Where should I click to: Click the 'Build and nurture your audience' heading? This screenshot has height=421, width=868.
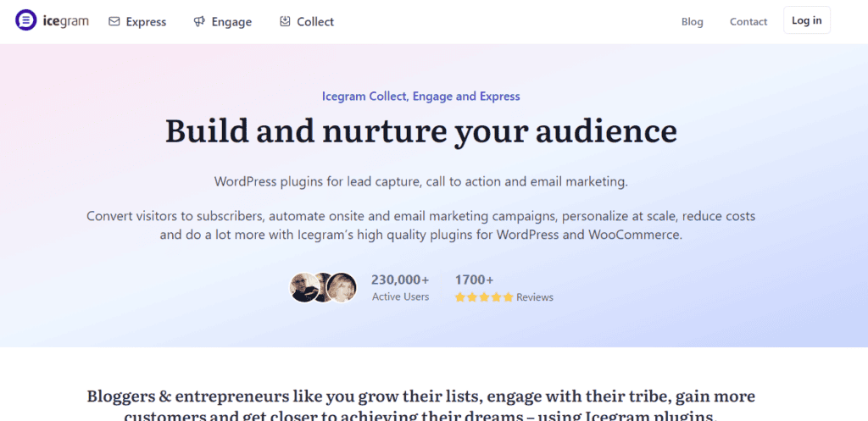421,130
